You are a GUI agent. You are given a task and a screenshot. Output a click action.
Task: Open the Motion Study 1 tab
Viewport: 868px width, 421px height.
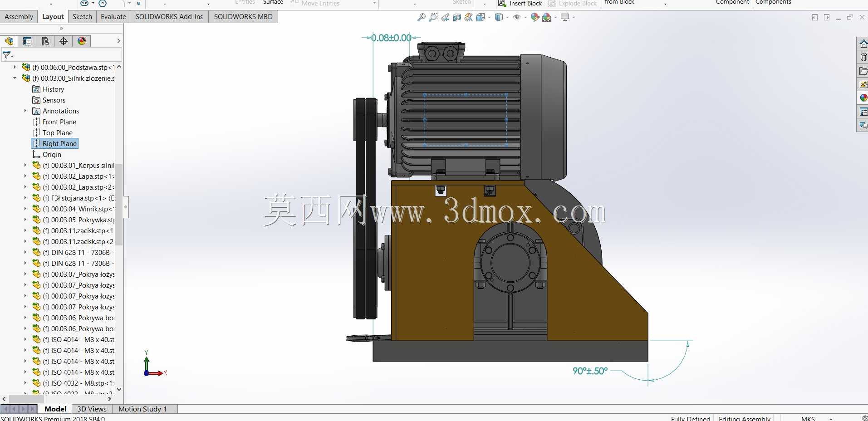point(142,409)
